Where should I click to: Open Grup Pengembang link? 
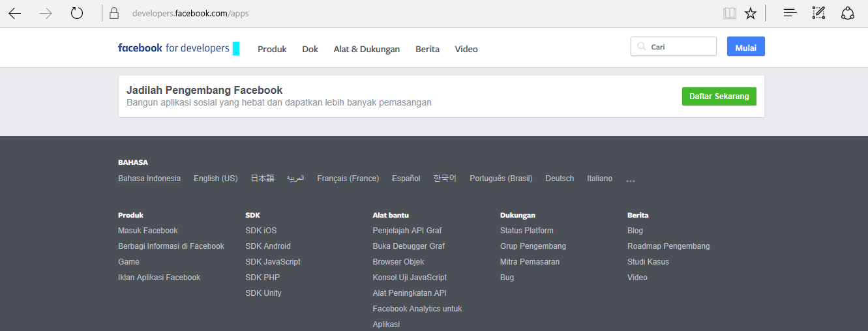click(x=533, y=246)
